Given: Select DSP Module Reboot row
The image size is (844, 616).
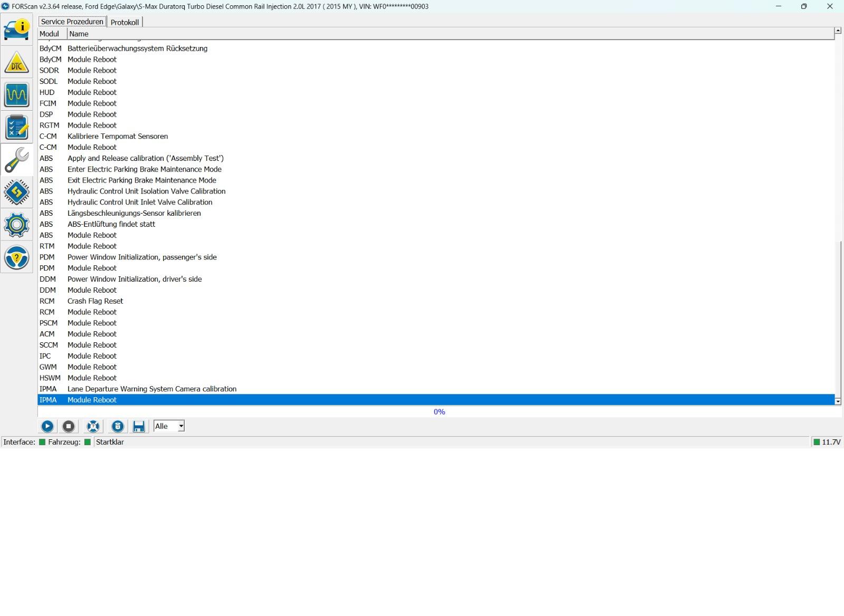Looking at the screenshot, I should point(436,114).
